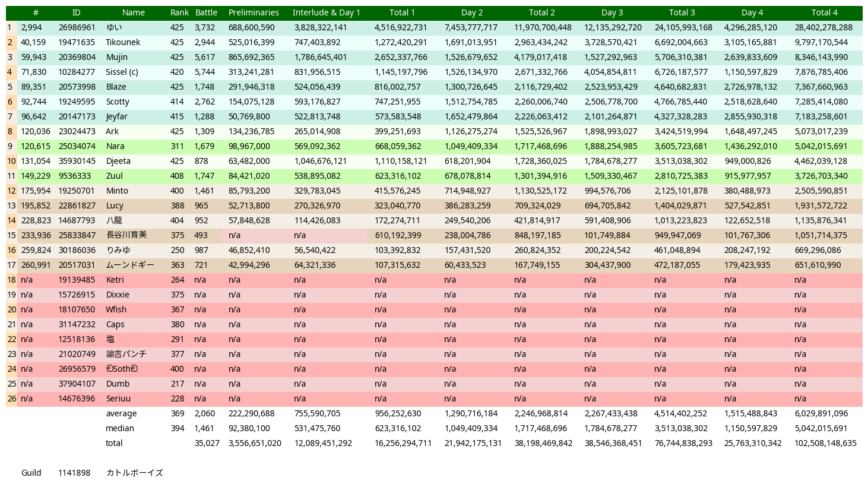The height and width of the screenshot is (487, 868).
Task: Click Total 1 value 610,192,399
Action: pos(398,235)
